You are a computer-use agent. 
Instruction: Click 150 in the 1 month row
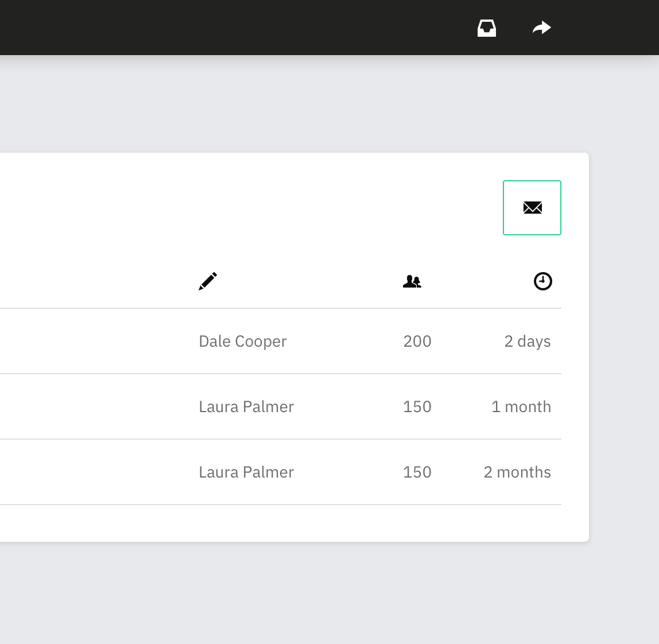(417, 406)
